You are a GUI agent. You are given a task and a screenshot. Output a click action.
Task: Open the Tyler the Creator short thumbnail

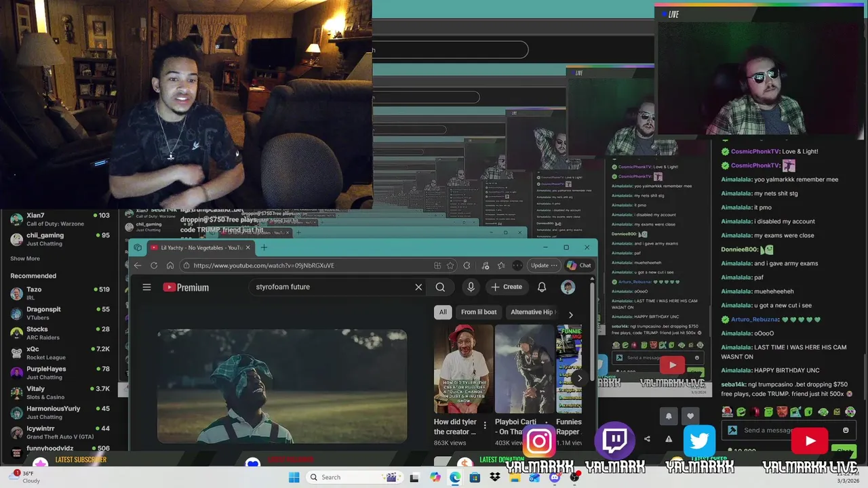(x=464, y=369)
